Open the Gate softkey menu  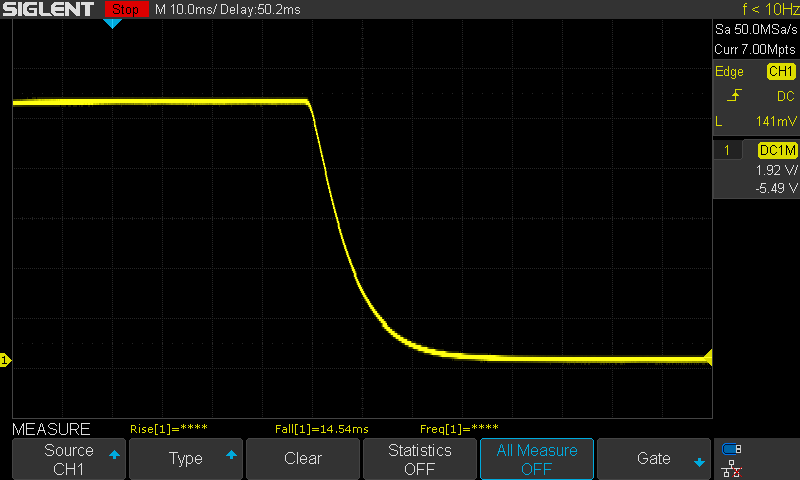pyautogui.click(x=654, y=459)
